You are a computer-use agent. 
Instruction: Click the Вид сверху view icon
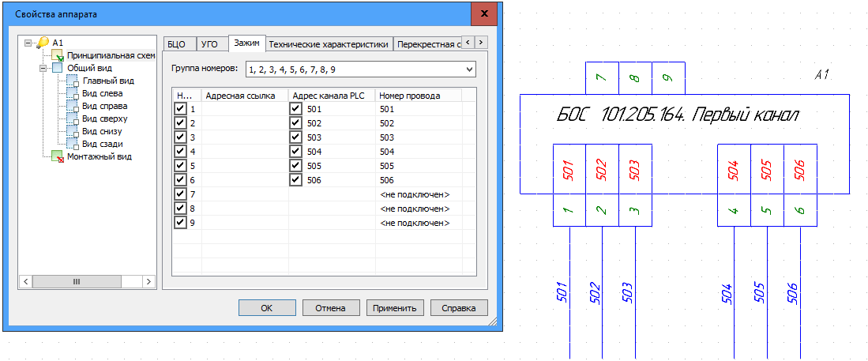[x=73, y=118]
